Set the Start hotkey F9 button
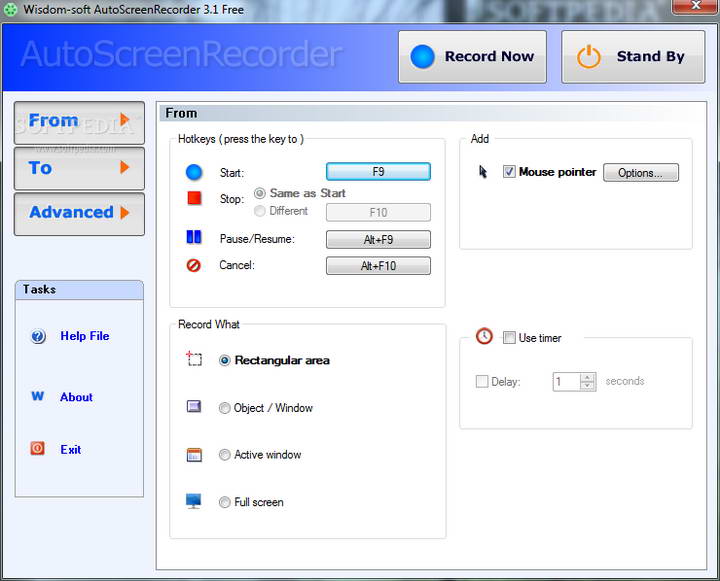Image resolution: width=720 pixels, height=581 pixels. point(378,171)
